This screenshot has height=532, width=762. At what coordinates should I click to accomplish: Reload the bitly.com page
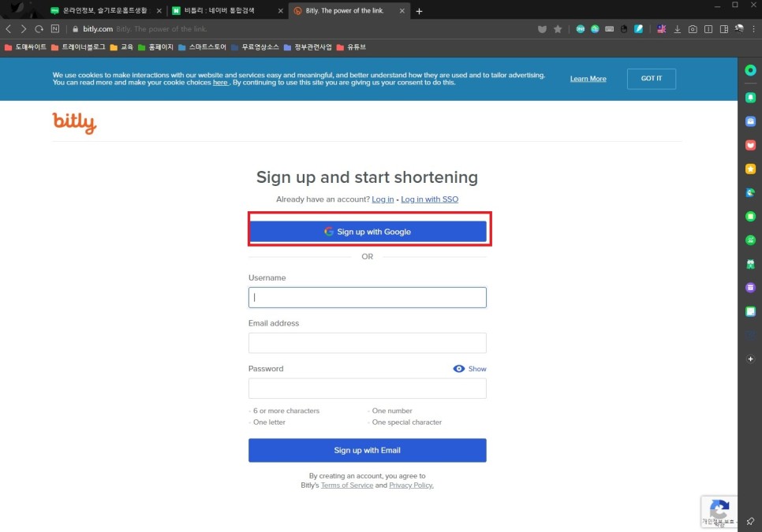click(39, 29)
